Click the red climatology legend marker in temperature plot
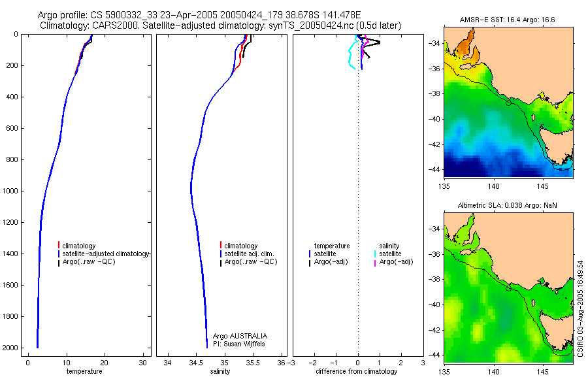Viewport: 588px width, 379px height. 59,246
